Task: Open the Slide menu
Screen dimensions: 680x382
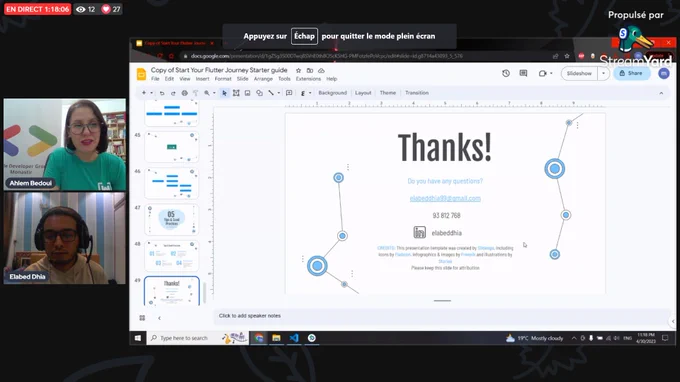Action: click(x=242, y=79)
